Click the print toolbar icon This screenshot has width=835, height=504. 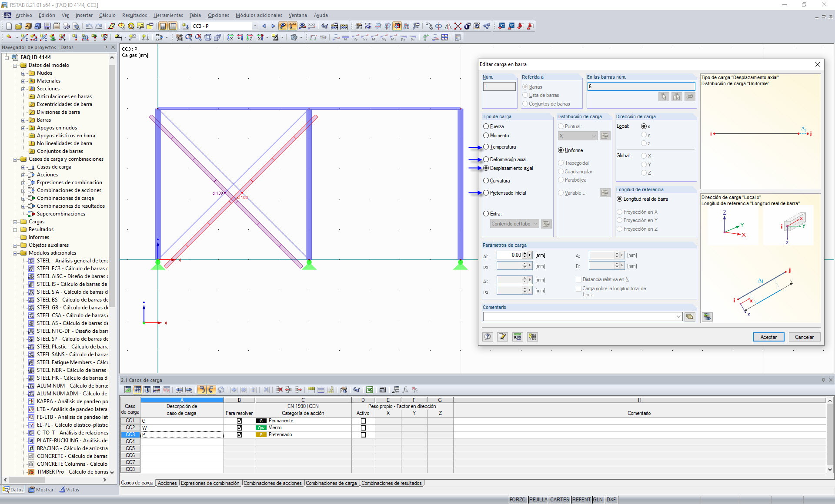coord(66,26)
